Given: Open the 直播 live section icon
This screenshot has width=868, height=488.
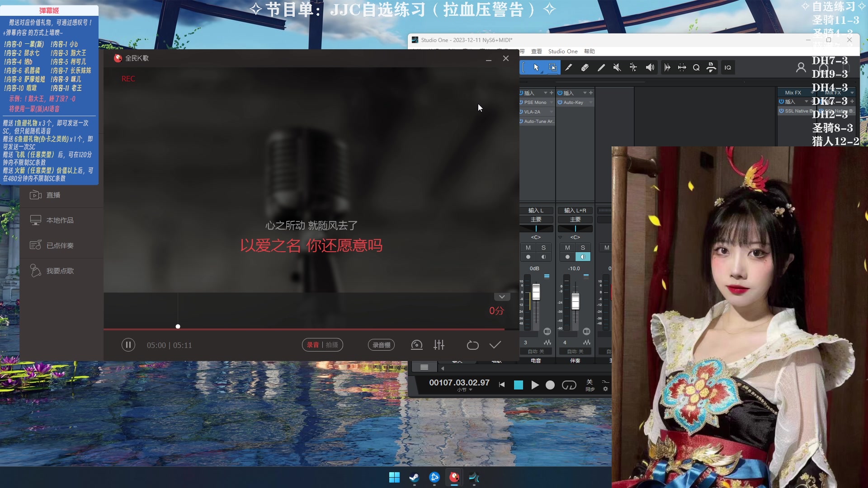Looking at the screenshot, I should tap(36, 195).
